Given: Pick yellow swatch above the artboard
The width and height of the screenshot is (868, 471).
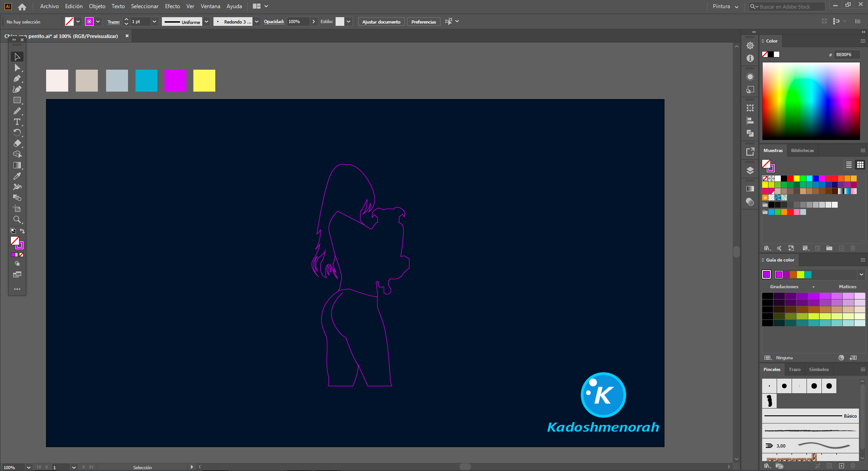Looking at the screenshot, I should coord(204,81).
